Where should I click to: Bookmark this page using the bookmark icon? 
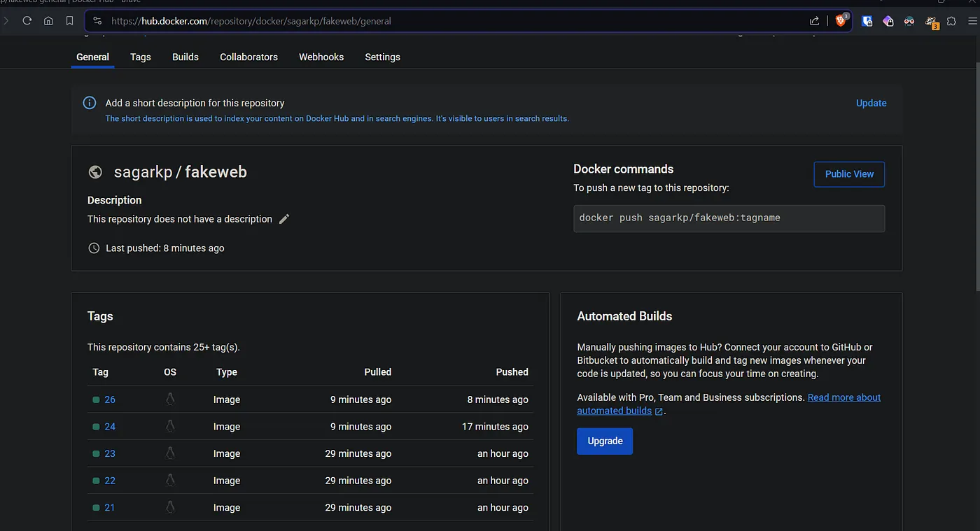pyautogui.click(x=69, y=21)
